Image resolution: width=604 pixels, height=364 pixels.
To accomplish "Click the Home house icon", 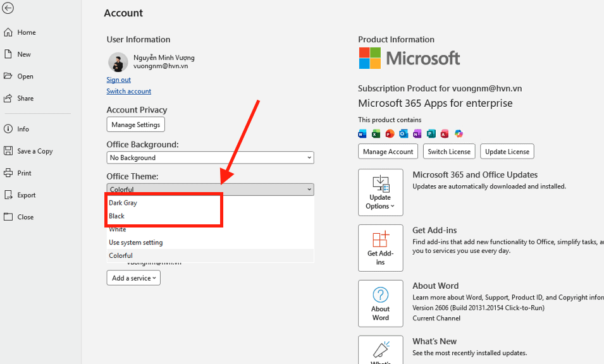I will (8, 32).
